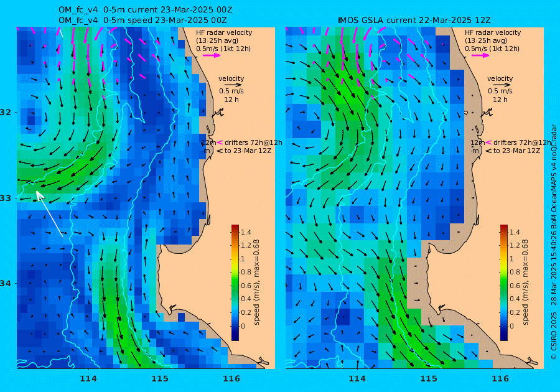
Task: Click the left map title 'OM_fc_v4 0-5m current 23-Mar-2025 00Z'
Action: coord(146,9)
